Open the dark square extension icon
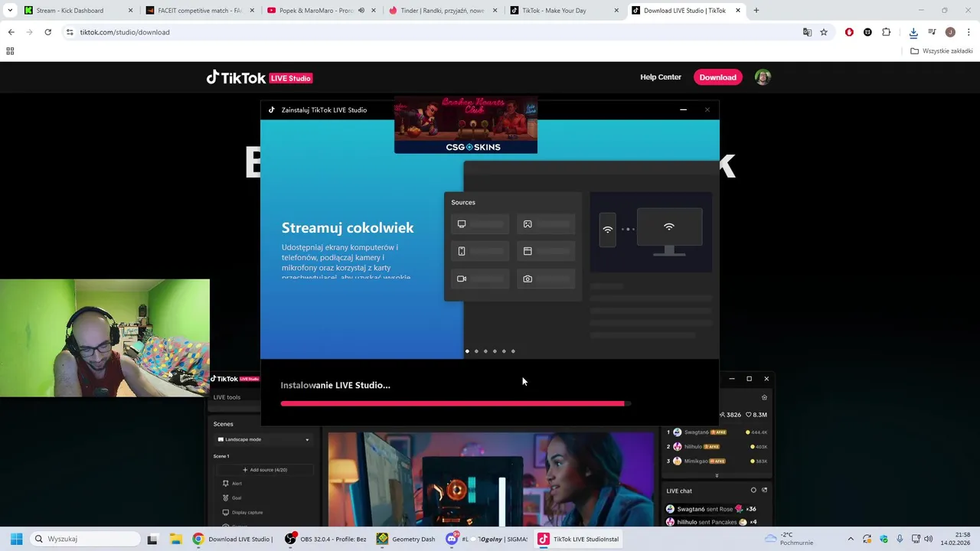This screenshot has height=551, width=980. (x=867, y=32)
